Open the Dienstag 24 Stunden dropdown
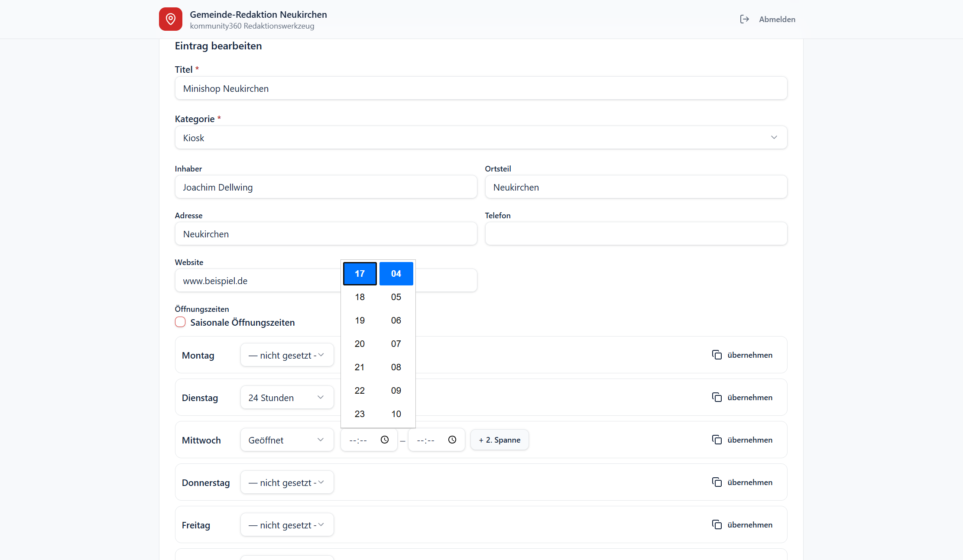The image size is (963, 560). click(287, 397)
